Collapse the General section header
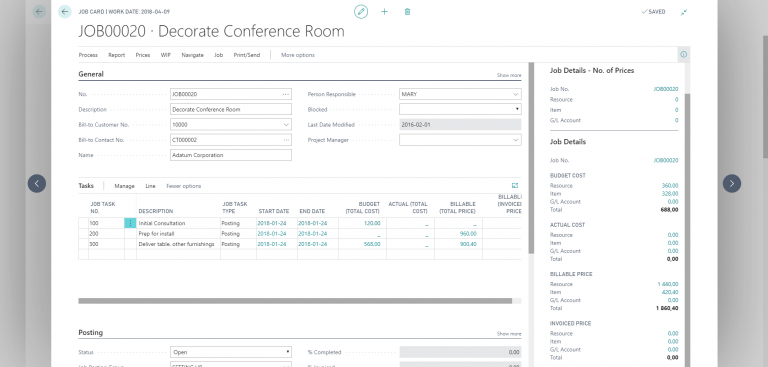768x367 pixels. coord(91,74)
